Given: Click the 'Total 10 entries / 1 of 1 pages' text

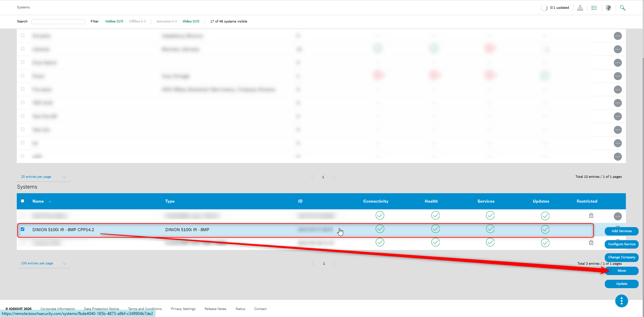Looking at the screenshot, I should pyautogui.click(x=599, y=177).
